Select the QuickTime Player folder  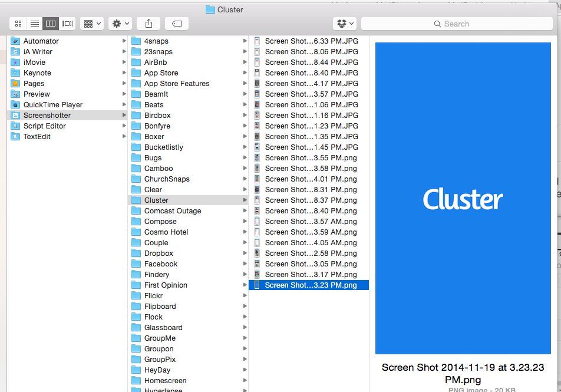click(67, 105)
